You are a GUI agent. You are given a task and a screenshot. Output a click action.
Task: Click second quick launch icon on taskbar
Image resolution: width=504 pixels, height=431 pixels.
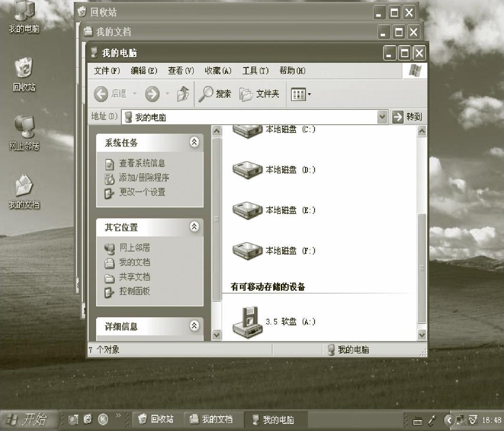88,420
